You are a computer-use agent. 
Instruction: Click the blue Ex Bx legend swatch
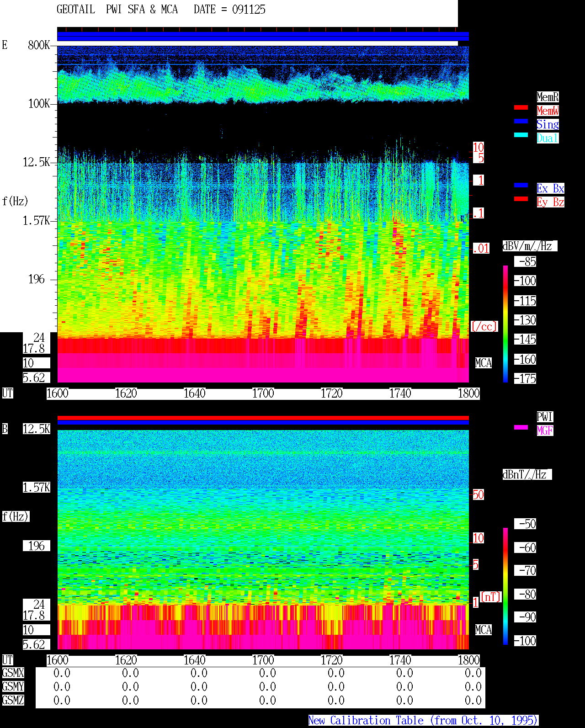521,185
